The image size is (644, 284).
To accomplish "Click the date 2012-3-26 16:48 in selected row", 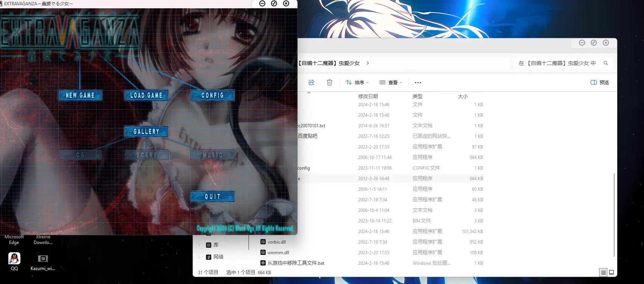I will 374,179.
